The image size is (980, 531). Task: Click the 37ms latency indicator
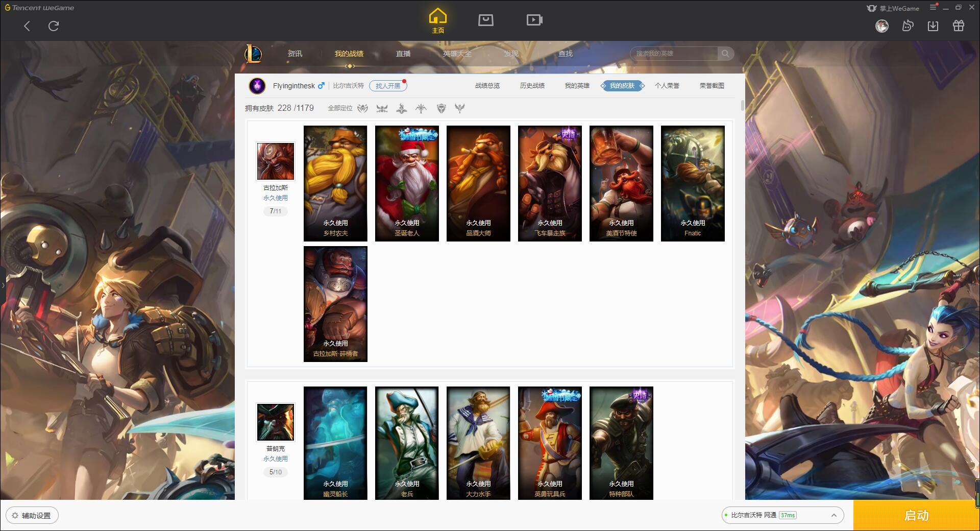(788, 515)
